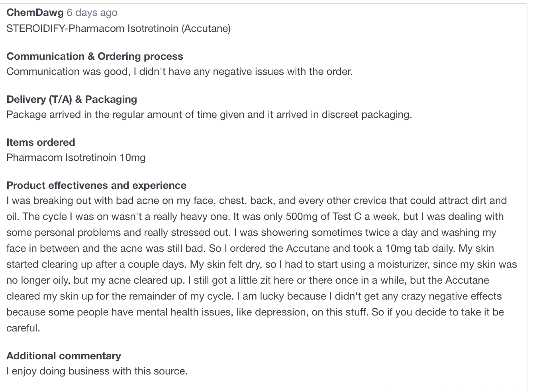The width and height of the screenshot is (533, 392).
Task: Click the 'Delivery (T/A) & Packaging' heading
Action: (x=72, y=99)
